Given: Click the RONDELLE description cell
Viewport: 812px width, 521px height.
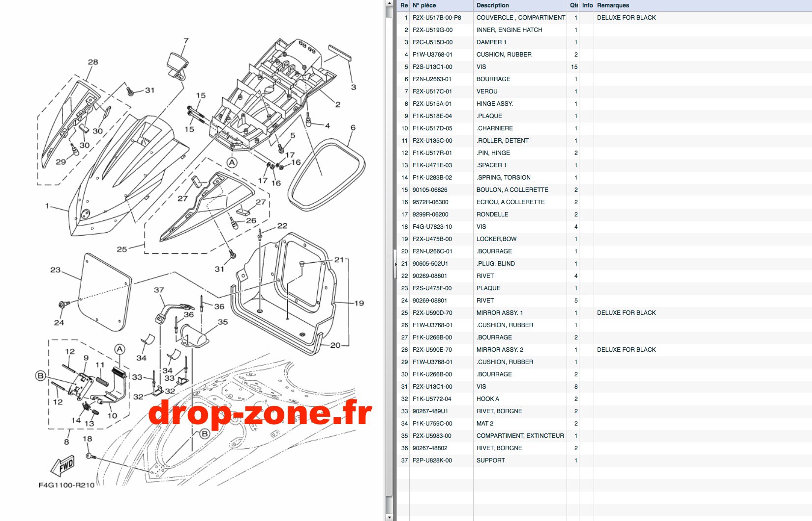Looking at the screenshot, I should click(492, 215).
